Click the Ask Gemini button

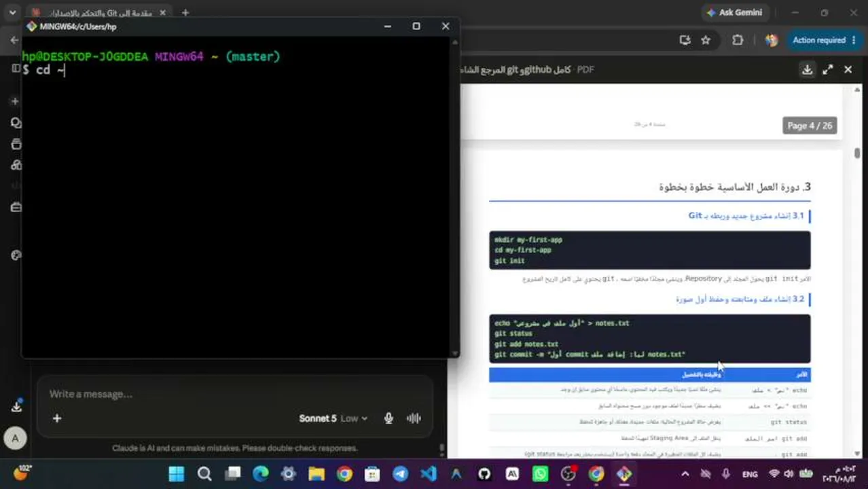[734, 12]
